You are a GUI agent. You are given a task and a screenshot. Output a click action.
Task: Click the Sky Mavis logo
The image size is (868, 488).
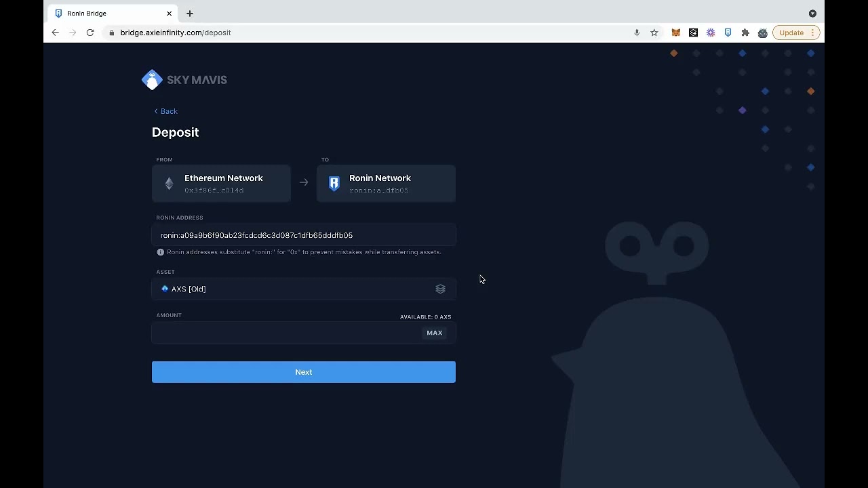tap(184, 80)
